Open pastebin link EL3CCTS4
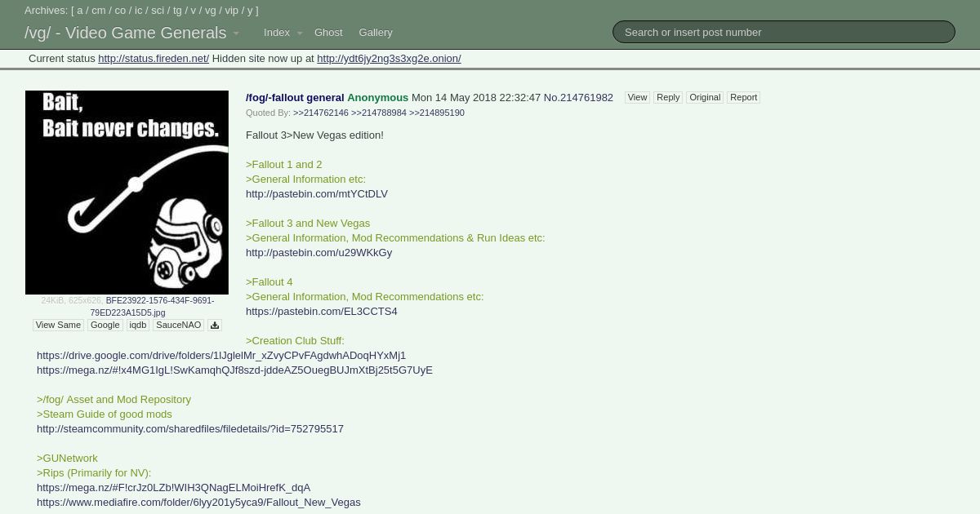 (322, 311)
